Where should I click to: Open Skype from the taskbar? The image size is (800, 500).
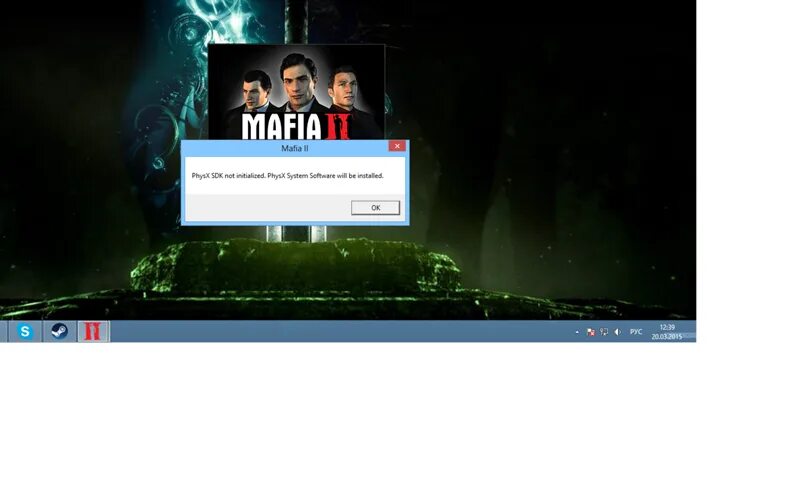[25, 332]
